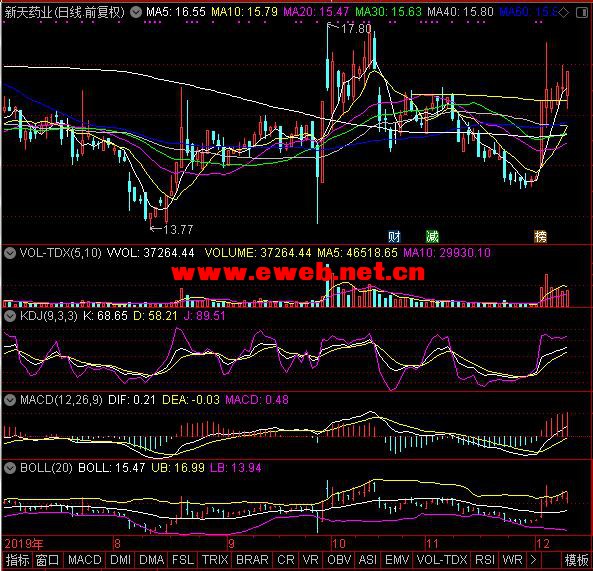
Task: Click the diamond icon at top right
Action: tap(564, 13)
